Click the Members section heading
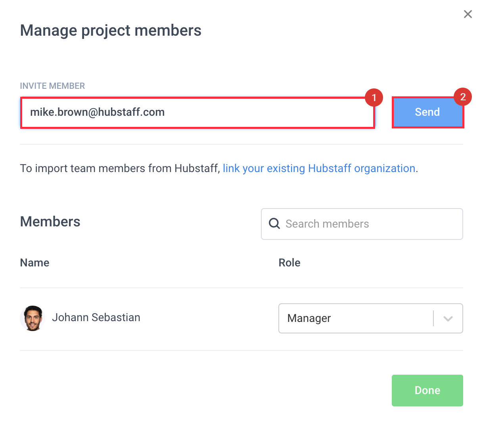Viewport: 483px width, 448px height. [50, 222]
